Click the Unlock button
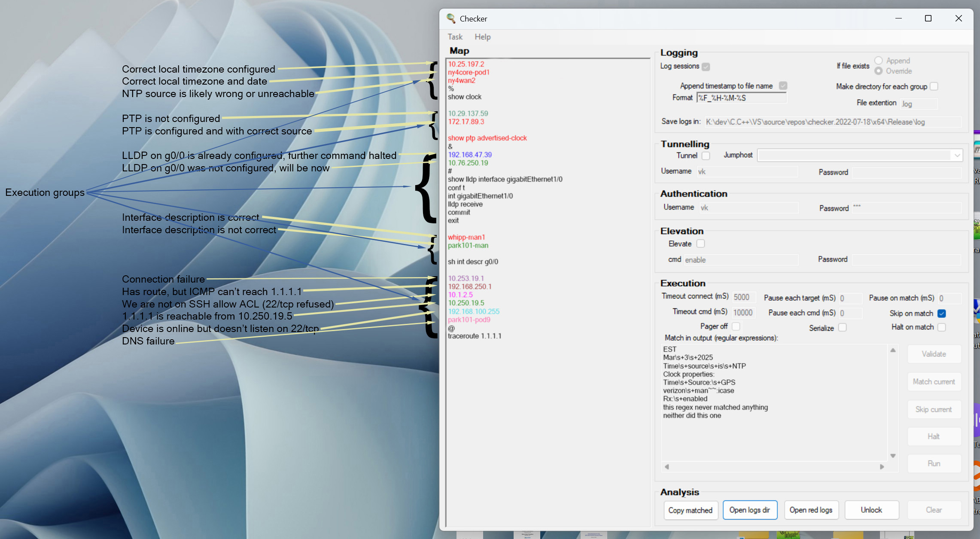 tap(871, 510)
